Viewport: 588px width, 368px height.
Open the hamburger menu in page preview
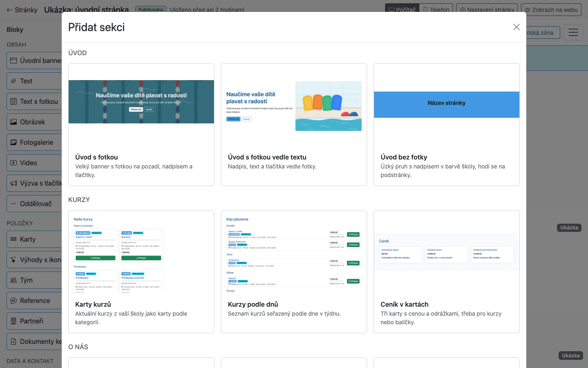[573, 32]
